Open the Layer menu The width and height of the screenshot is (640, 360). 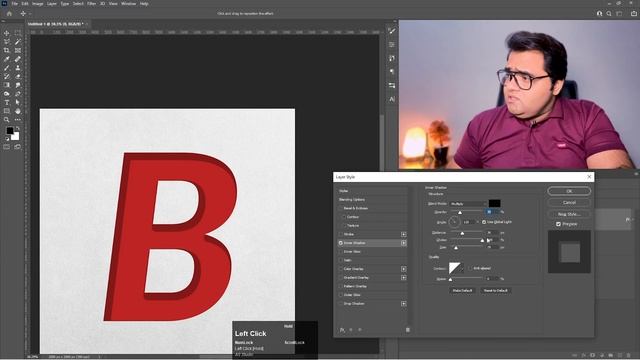click(x=52, y=3)
